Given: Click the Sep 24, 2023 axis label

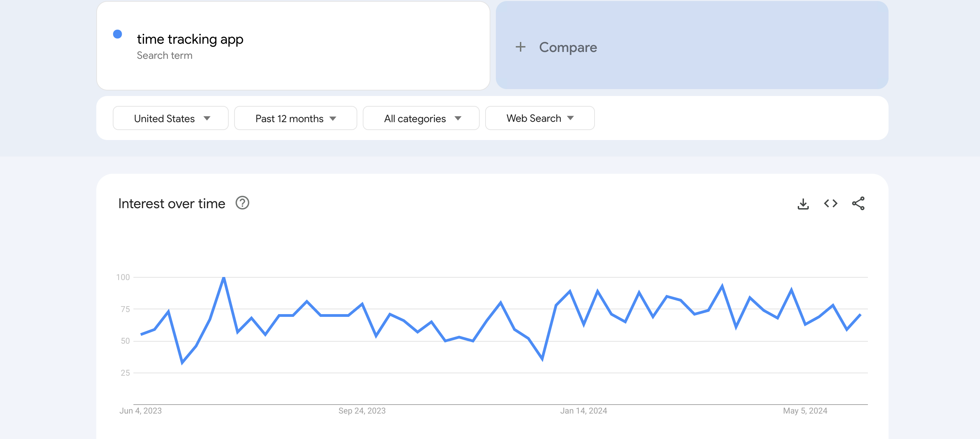Looking at the screenshot, I should (x=362, y=411).
